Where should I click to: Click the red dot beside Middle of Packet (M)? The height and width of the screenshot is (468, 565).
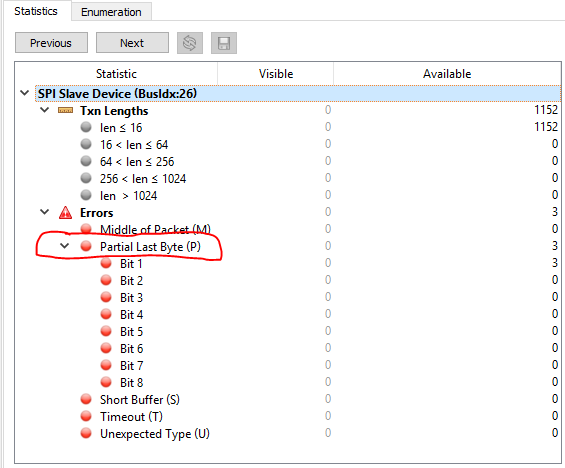click(x=86, y=229)
